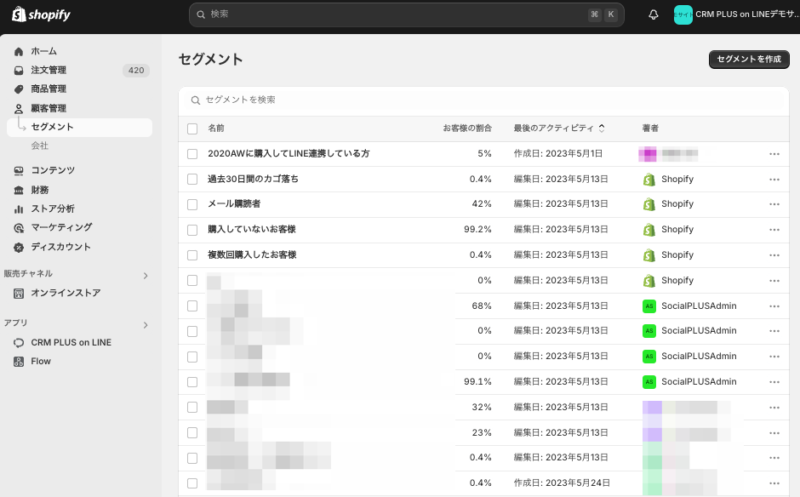Click the marketing target icon
Image resolution: width=800 pixels, height=497 pixels.
[19, 228]
